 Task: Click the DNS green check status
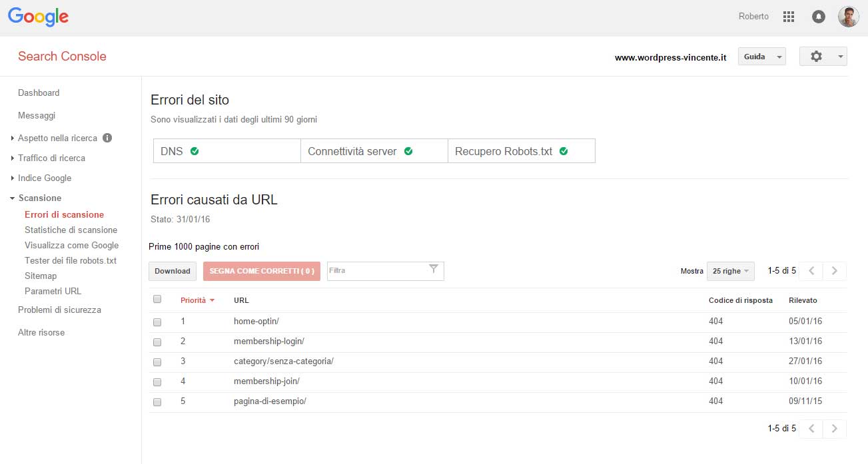tap(195, 151)
